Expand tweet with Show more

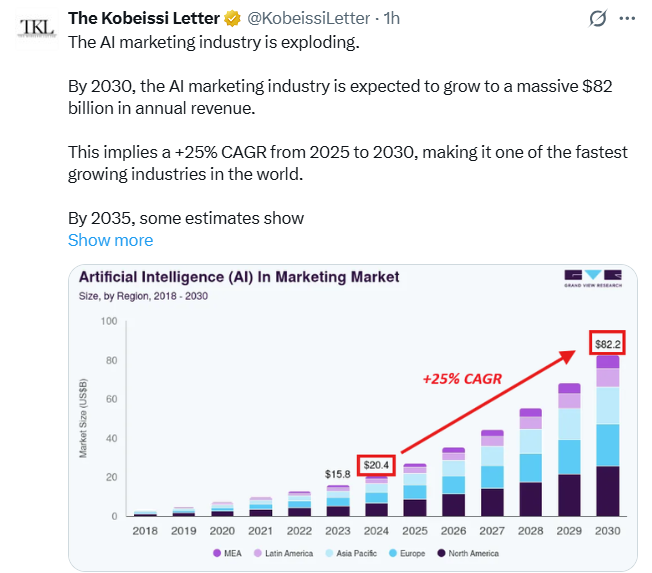coord(111,240)
